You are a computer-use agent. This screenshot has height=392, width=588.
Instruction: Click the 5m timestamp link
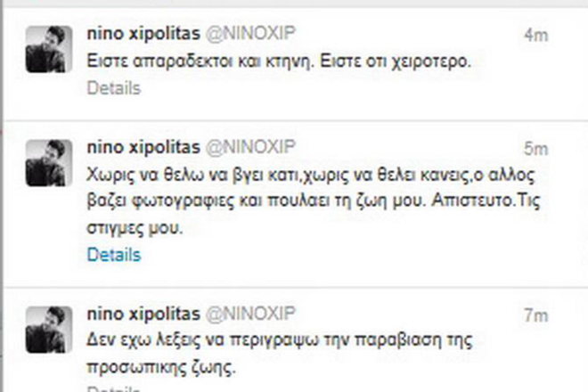[x=536, y=150]
